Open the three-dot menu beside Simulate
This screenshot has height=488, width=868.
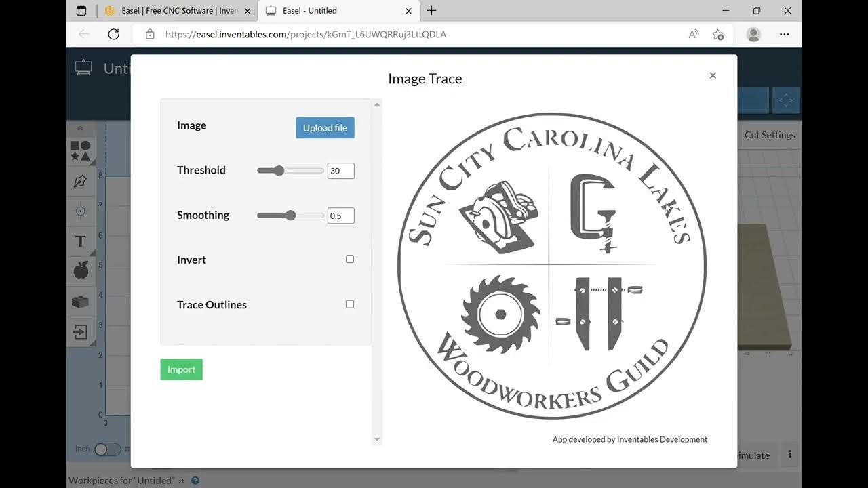[790, 455]
